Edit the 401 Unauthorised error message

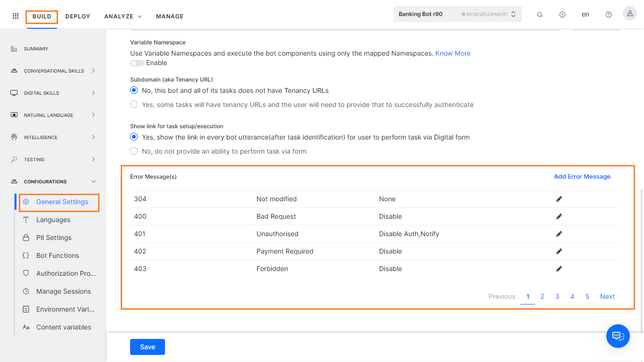pyautogui.click(x=559, y=233)
